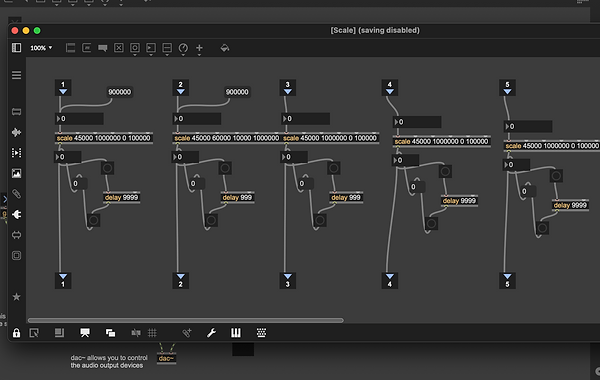
Task: Open the button object toolbar dropdown
Action: point(135,49)
